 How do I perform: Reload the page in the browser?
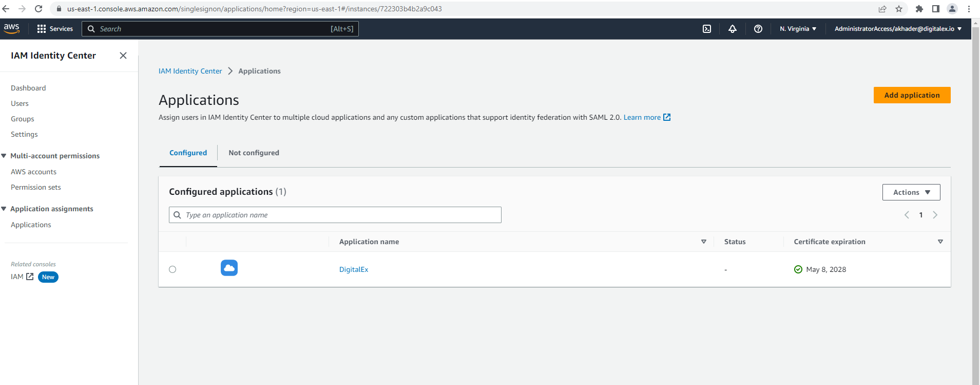coord(39,9)
